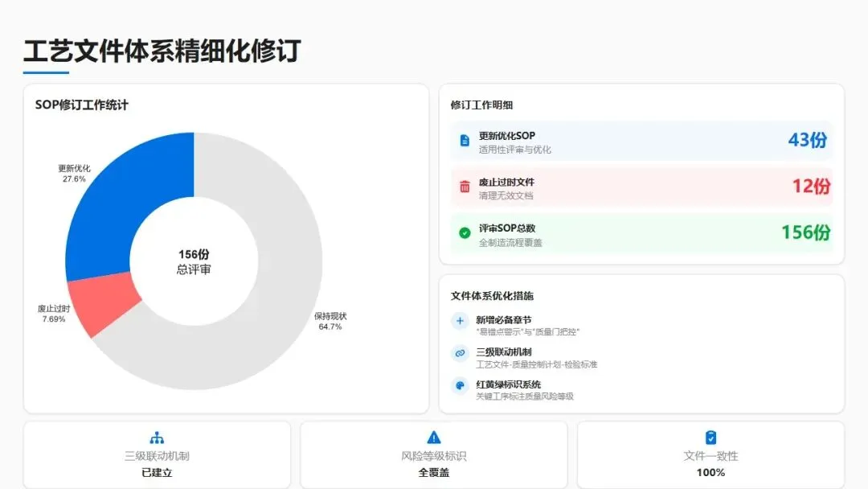The image size is (868, 489).
Task: Click the title 工艺文件体系精细化修订
Action: [162, 51]
